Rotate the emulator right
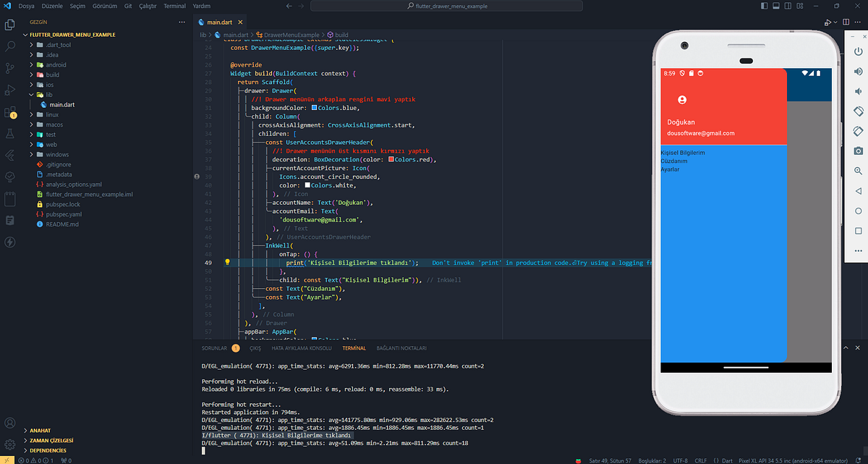The width and height of the screenshot is (868, 464). point(859,131)
